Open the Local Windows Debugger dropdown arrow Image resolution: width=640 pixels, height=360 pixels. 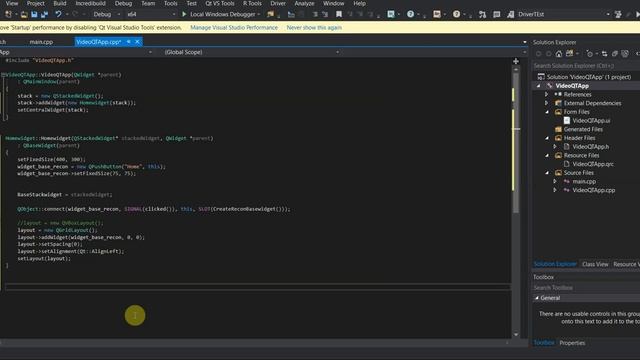pyautogui.click(x=259, y=14)
